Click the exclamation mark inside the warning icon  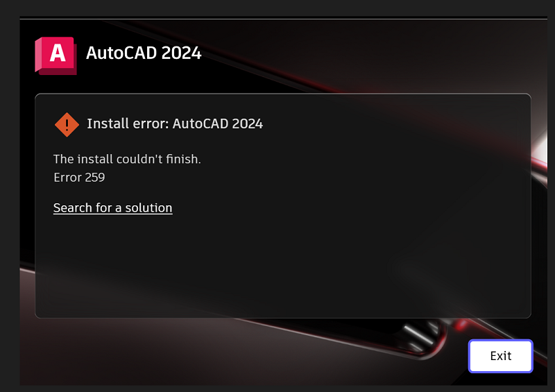[67, 125]
